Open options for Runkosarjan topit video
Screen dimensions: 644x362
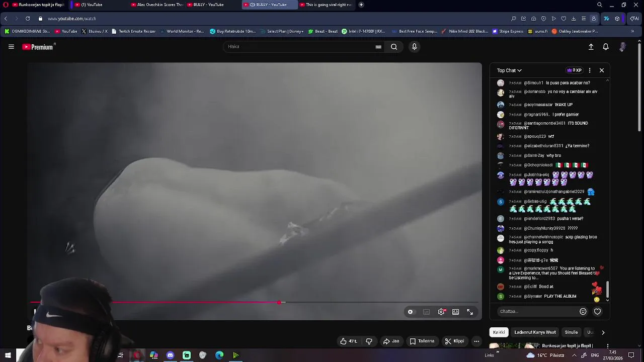(608, 346)
